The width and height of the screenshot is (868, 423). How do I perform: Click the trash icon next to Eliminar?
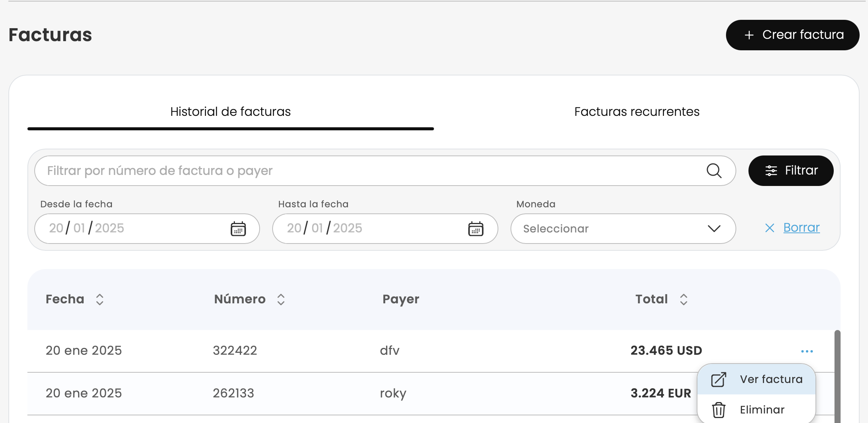[718, 410]
